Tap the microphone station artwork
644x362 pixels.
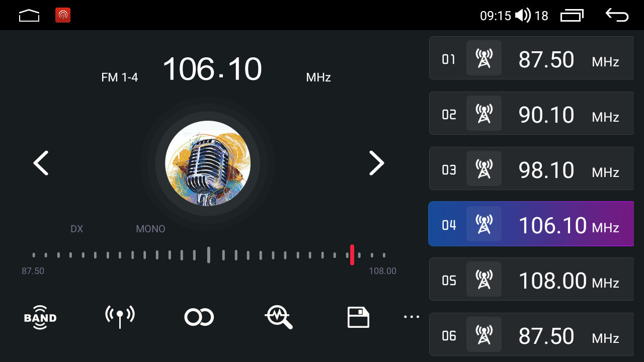click(208, 163)
